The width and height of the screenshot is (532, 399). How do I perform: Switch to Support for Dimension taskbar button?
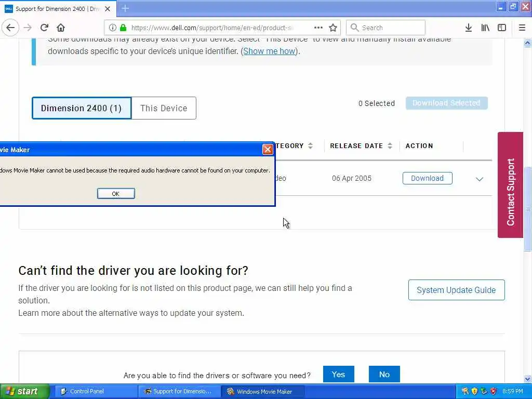tap(179, 392)
